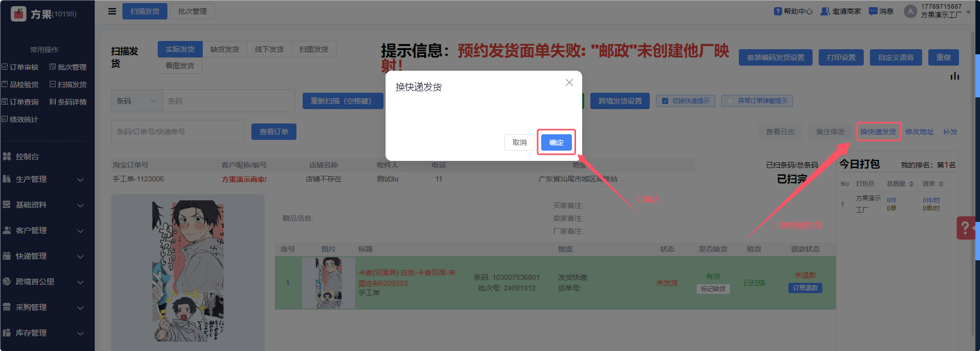Cancel the dialog with 取消
The width and height of the screenshot is (980, 351).
(520, 142)
